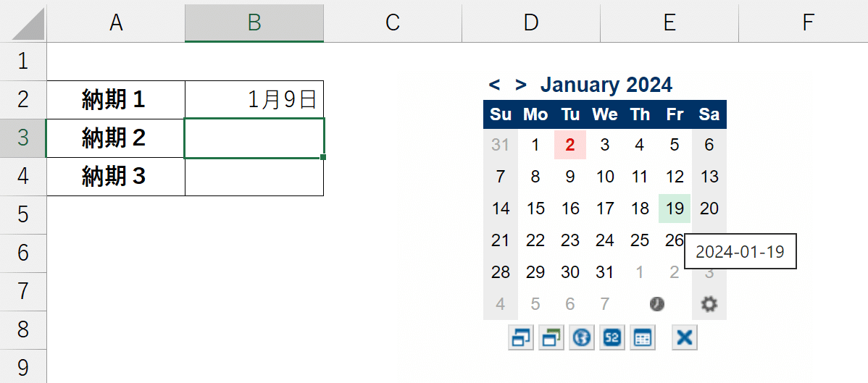
Task: Select column C header
Action: pyautogui.click(x=393, y=22)
